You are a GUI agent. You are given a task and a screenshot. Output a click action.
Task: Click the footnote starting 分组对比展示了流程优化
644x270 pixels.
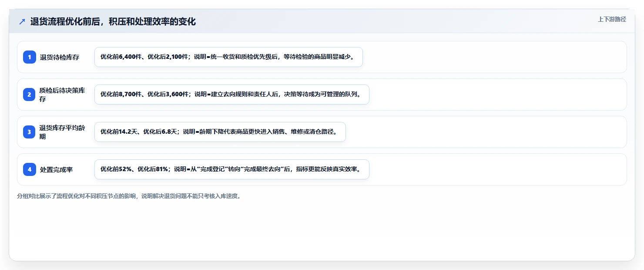coord(129,196)
